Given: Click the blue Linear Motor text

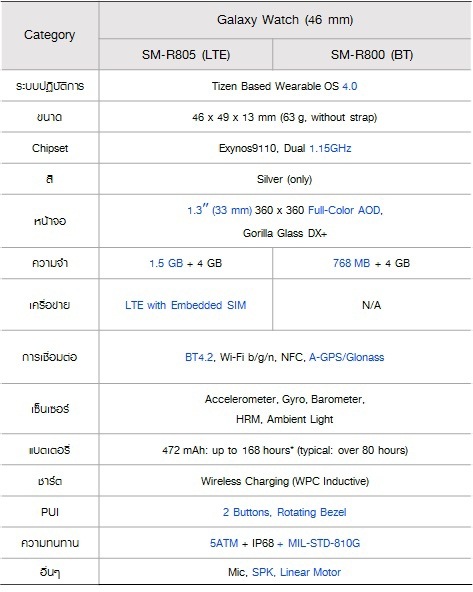Looking at the screenshot, I should coord(310,572).
